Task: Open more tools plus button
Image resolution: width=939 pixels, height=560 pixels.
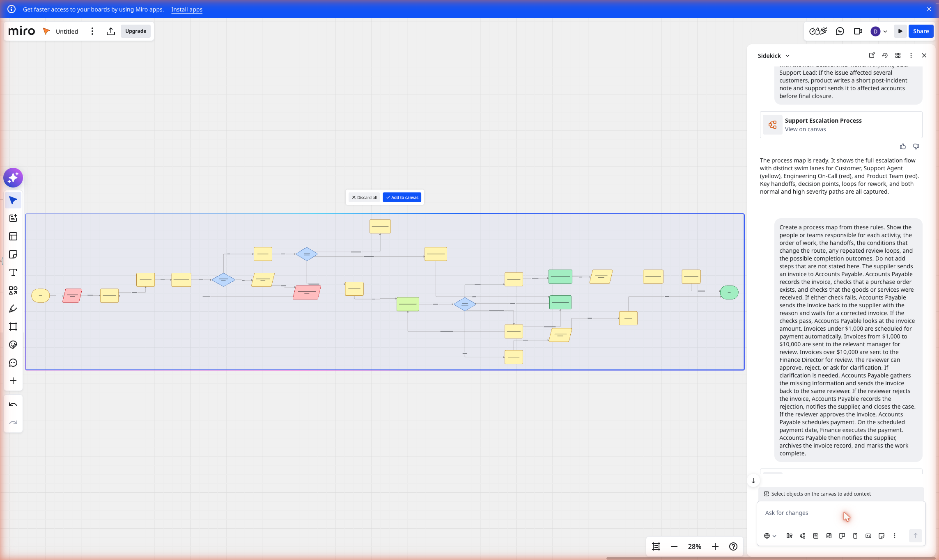Action: [13, 381]
